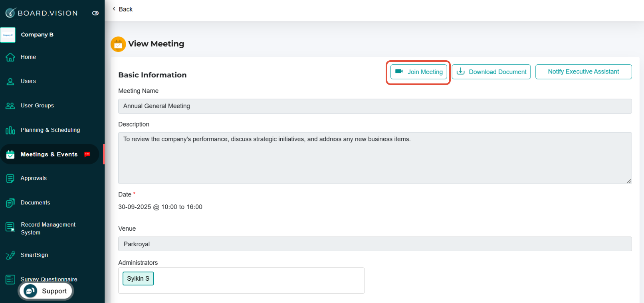Screen dimensions: 644x303
Task: Click the date text 30-09-2025 @ 10:00 to 16:00
Action: tap(160, 207)
